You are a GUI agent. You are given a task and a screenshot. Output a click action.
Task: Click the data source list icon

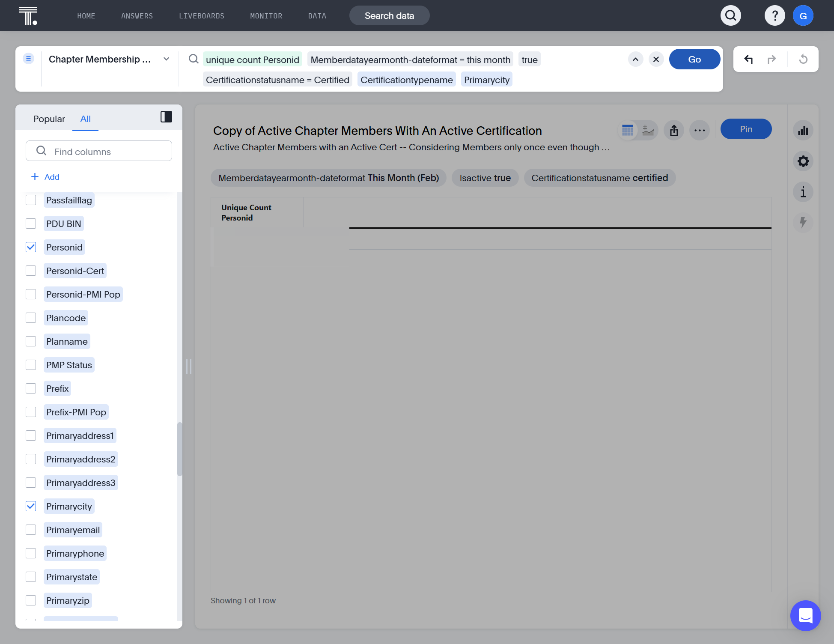28,59
